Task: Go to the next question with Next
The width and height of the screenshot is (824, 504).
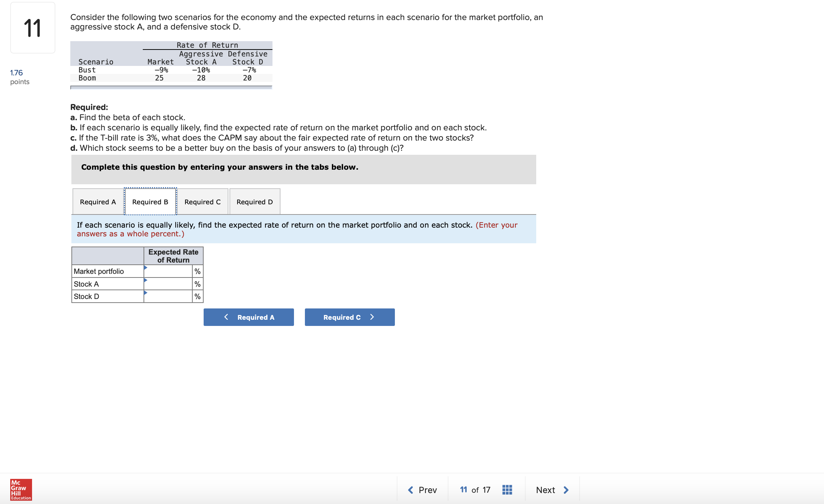Action: (552, 490)
